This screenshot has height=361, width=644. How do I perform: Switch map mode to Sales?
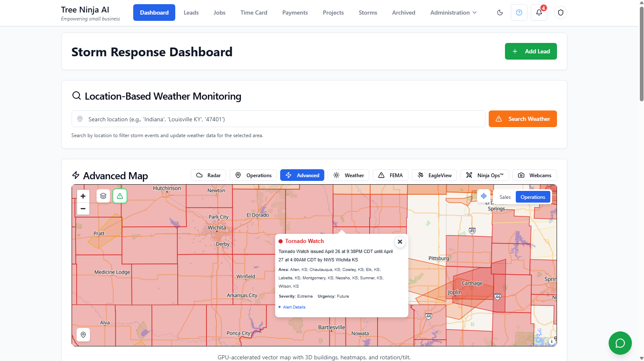coord(505,197)
